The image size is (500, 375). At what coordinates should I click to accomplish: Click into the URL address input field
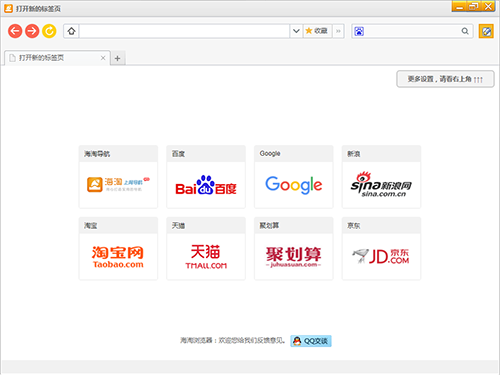[184, 31]
